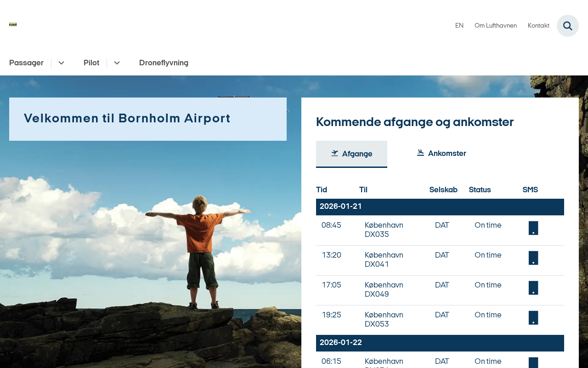The width and height of the screenshot is (588, 368).
Task: Open the Om Lufthavnen link
Action: coord(496,26)
